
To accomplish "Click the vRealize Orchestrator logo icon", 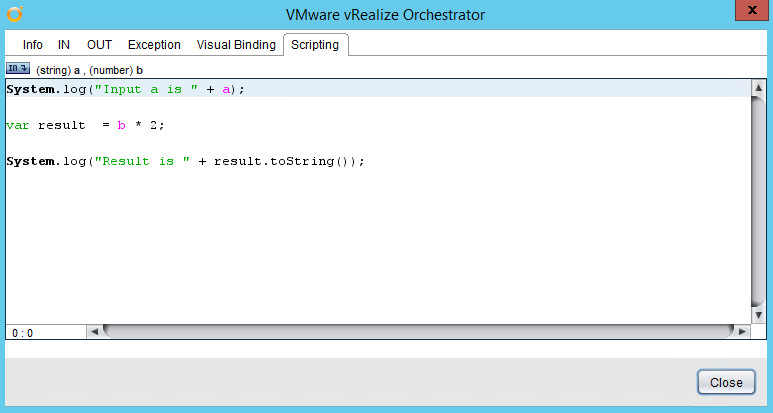I will point(15,14).
